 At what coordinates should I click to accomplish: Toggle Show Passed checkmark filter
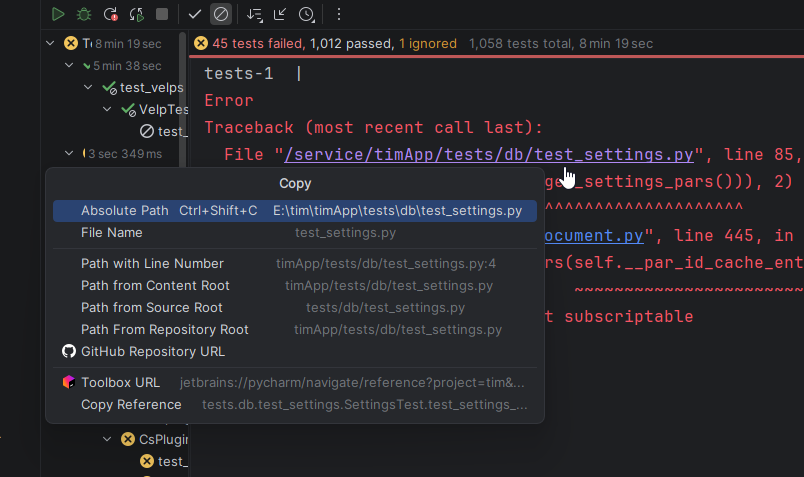point(195,14)
